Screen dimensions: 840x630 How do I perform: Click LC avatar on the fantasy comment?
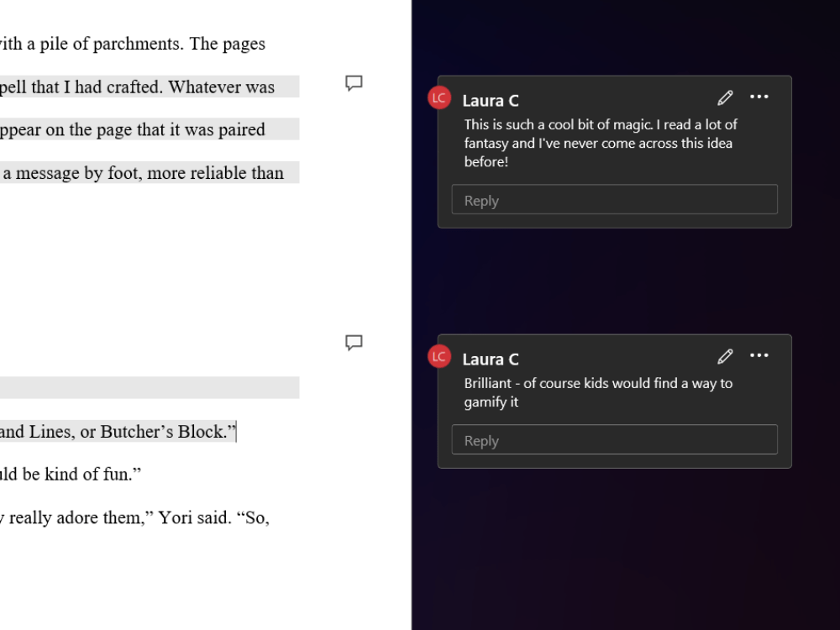pyautogui.click(x=439, y=97)
